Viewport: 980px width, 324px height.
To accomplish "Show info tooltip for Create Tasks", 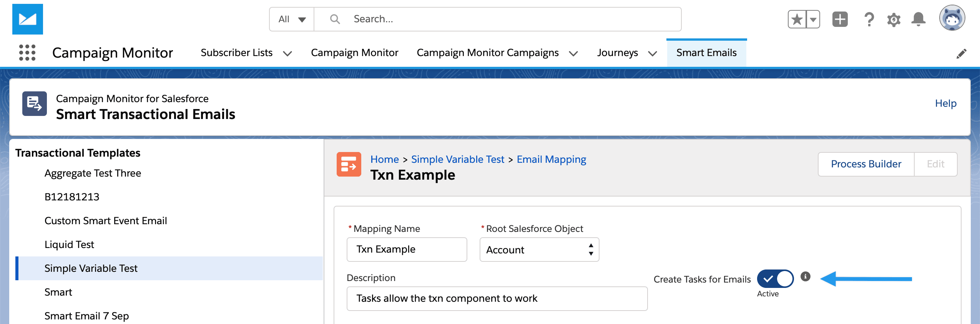I will pyautogui.click(x=806, y=276).
